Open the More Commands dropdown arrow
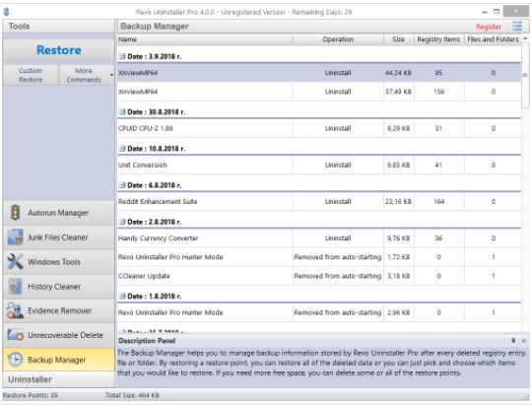The width and height of the screenshot is (532, 405). click(x=111, y=75)
